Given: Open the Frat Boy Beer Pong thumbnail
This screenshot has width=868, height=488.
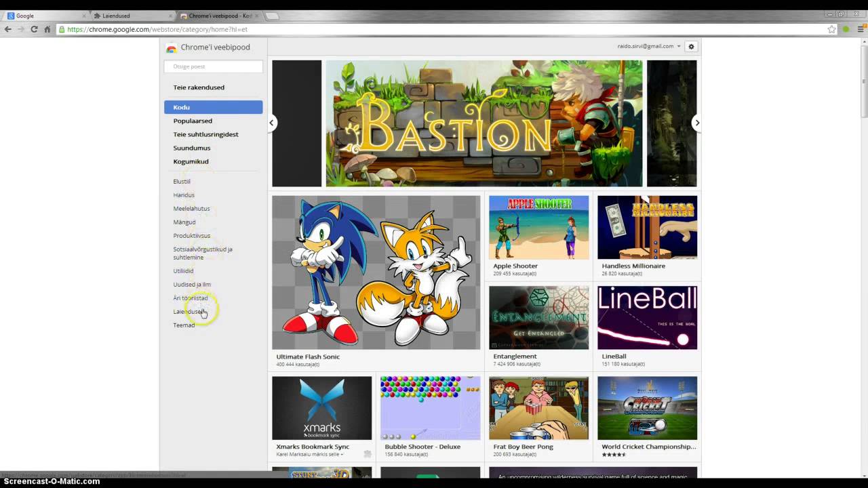Looking at the screenshot, I should tap(539, 408).
